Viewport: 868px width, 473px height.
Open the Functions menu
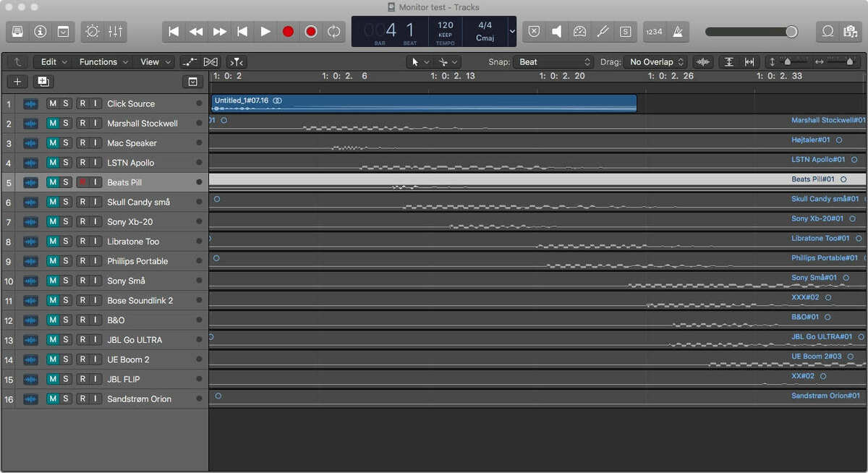click(x=103, y=62)
